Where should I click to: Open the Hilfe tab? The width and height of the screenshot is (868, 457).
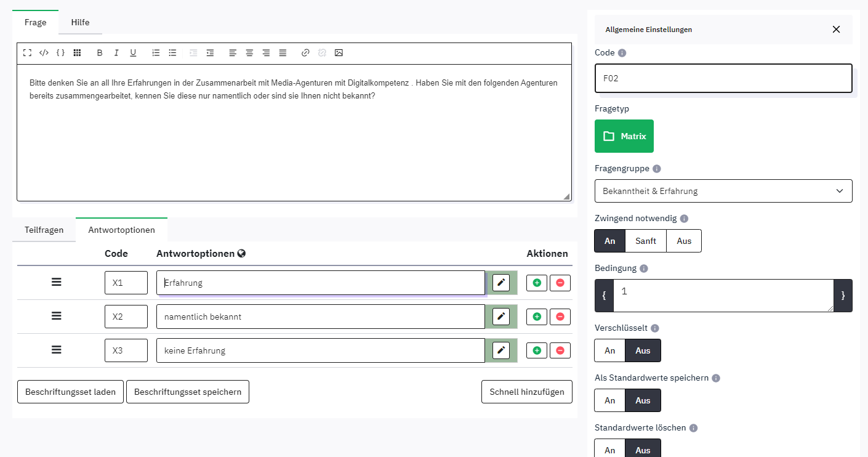click(80, 22)
